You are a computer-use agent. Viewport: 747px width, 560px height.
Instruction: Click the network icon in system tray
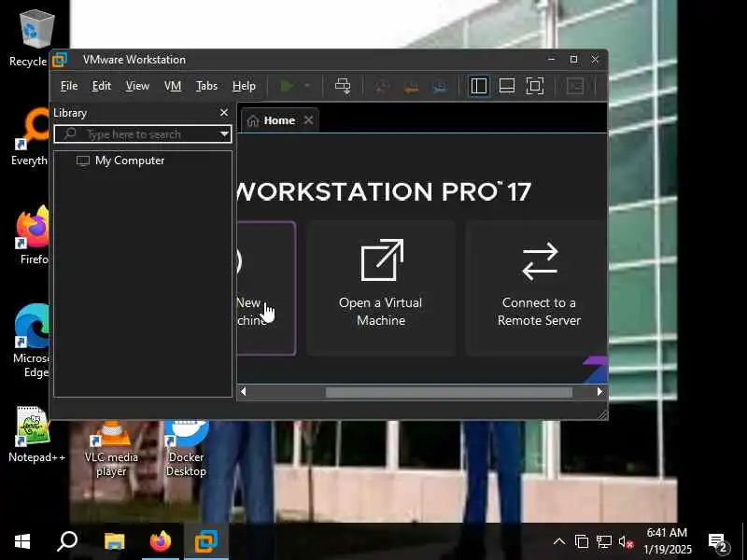pyautogui.click(x=604, y=542)
